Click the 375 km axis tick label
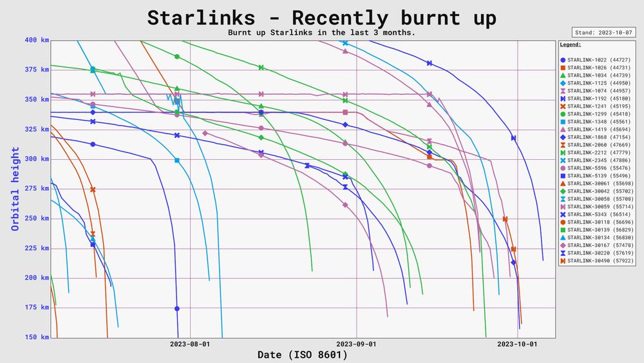Screen dimensions: 644x363 tap(37, 70)
